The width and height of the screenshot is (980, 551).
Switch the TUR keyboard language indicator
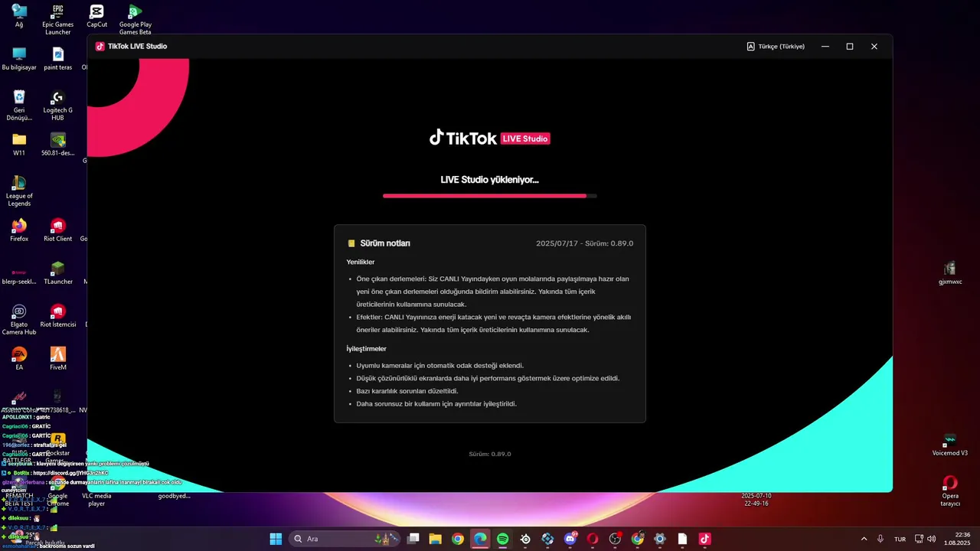(x=900, y=539)
